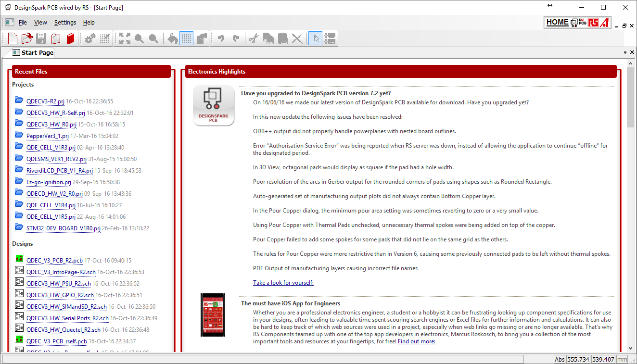The height and width of the screenshot is (364, 637).
Task: Toggle the Select mode arrow tool
Action: click(315, 39)
